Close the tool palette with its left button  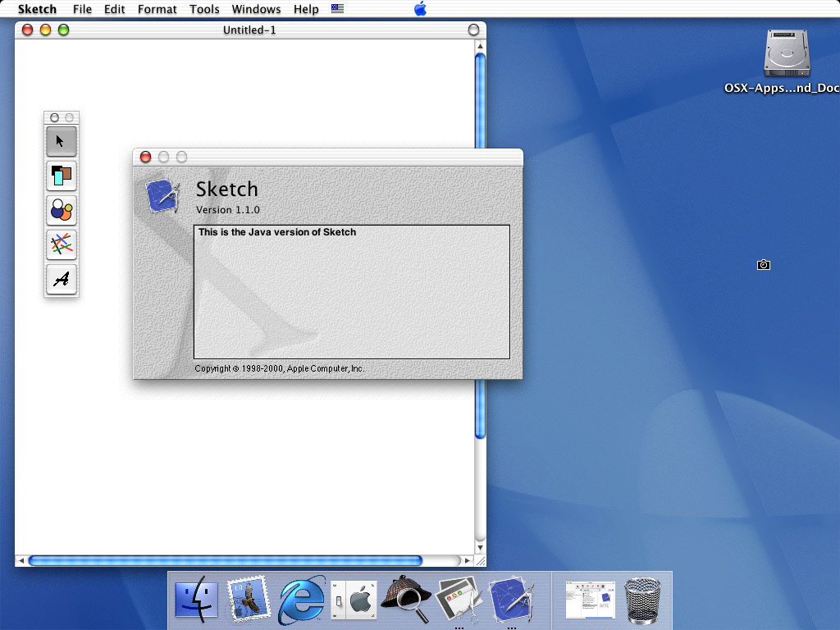pyautogui.click(x=54, y=117)
